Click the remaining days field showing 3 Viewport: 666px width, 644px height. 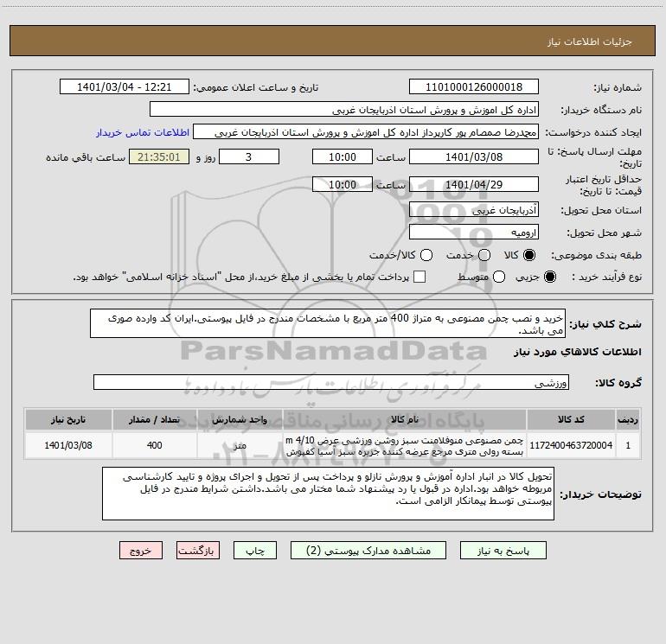pos(249,156)
